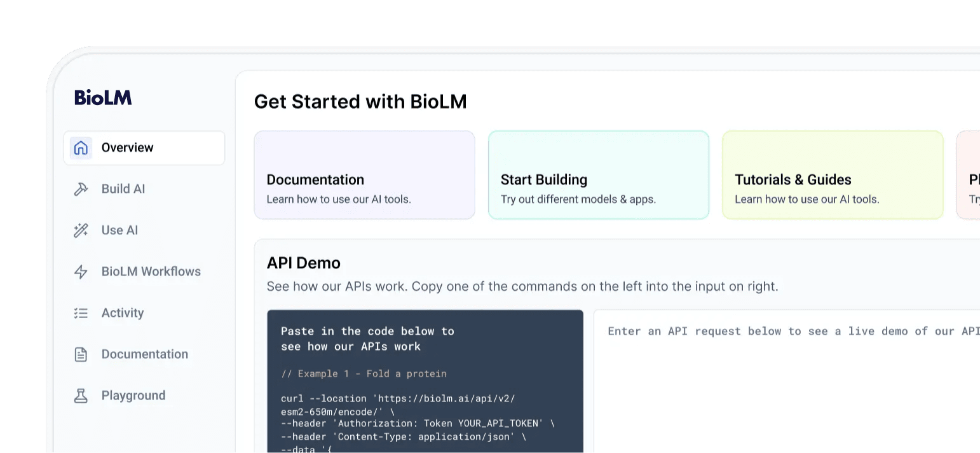
Task: Click the API request input area
Action: coord(787,382)
